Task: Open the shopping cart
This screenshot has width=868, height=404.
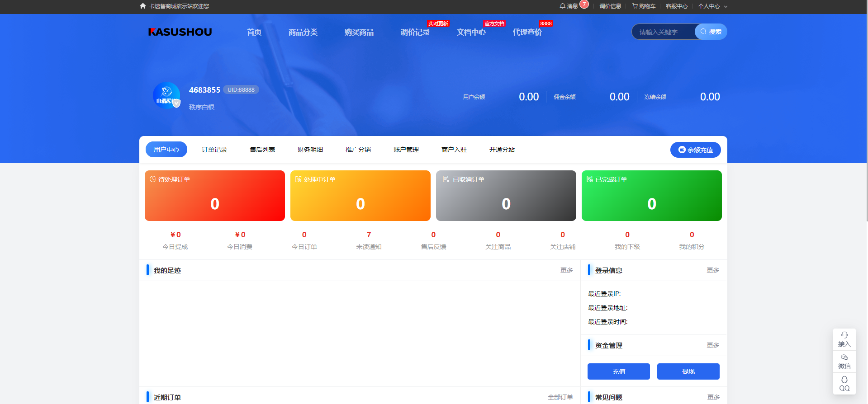Action: pyautogui.click(x=644, y=6)
